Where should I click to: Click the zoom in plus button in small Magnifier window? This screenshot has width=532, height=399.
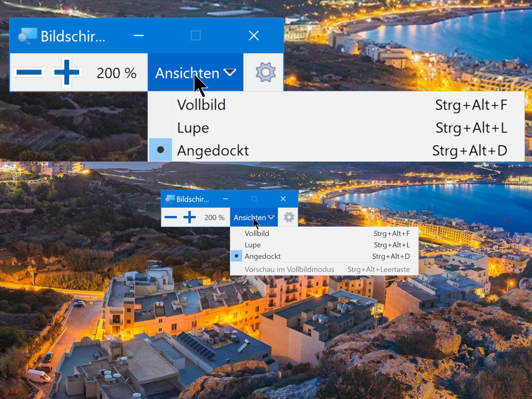[x=190, y=217]
